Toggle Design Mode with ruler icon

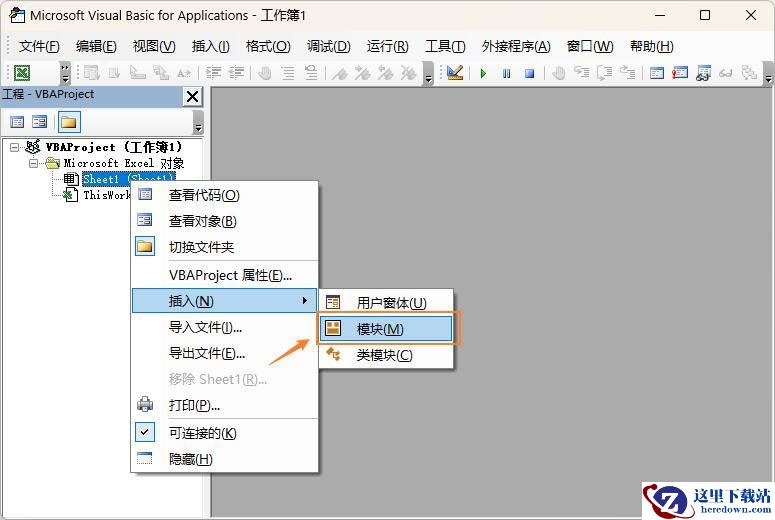pos(455,73)
